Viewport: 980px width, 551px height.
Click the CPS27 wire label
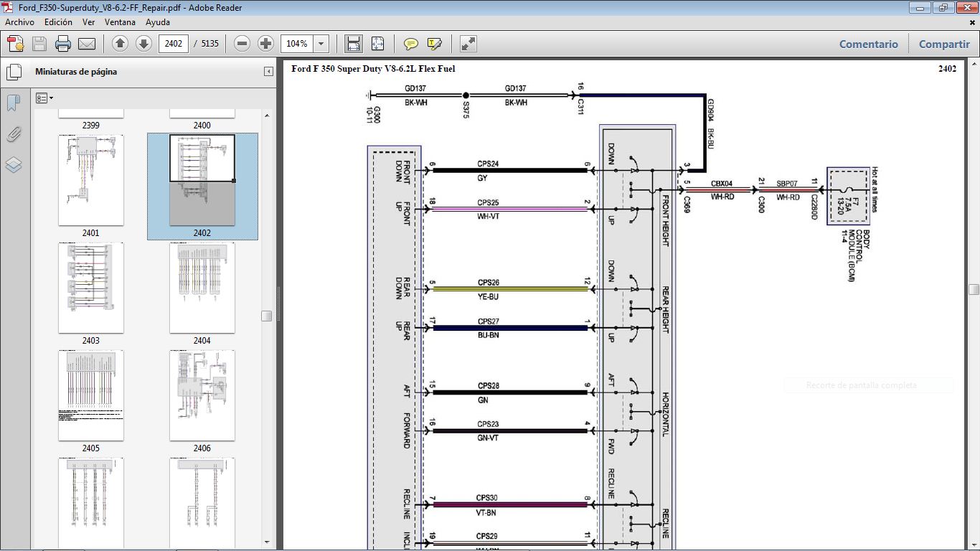click(488, 321)
